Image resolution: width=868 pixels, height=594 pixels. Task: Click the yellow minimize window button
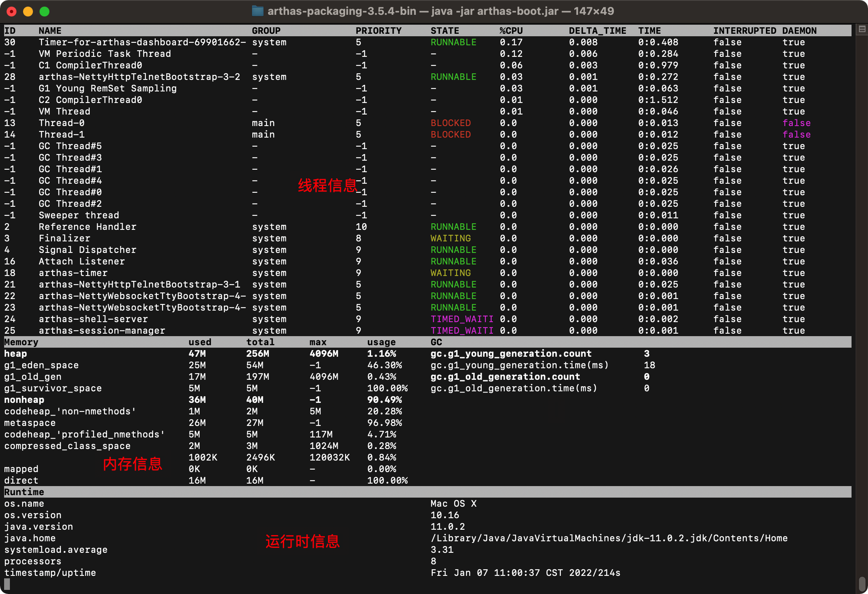28,12
